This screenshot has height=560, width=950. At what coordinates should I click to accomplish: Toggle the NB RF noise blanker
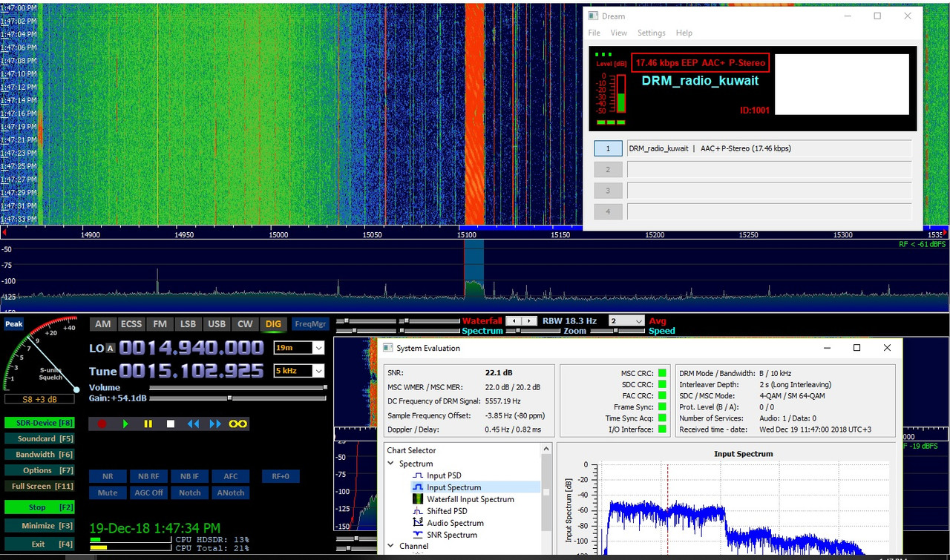[x=148, y=476]
